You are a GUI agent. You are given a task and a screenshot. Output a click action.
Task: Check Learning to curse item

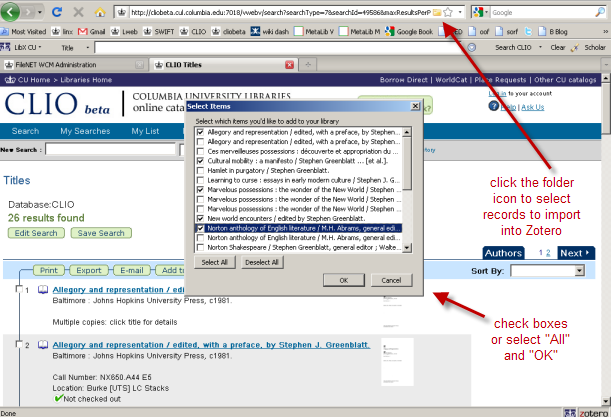[200, 180]
